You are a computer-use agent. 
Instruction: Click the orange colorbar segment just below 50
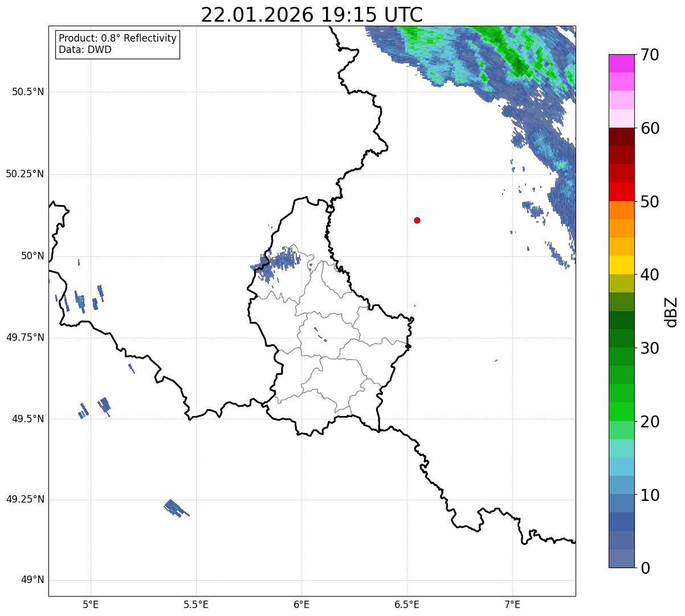coord(621,210)
